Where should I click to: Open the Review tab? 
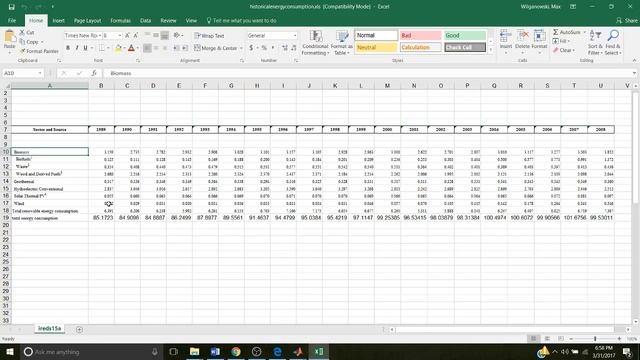(x=168, y=20)
